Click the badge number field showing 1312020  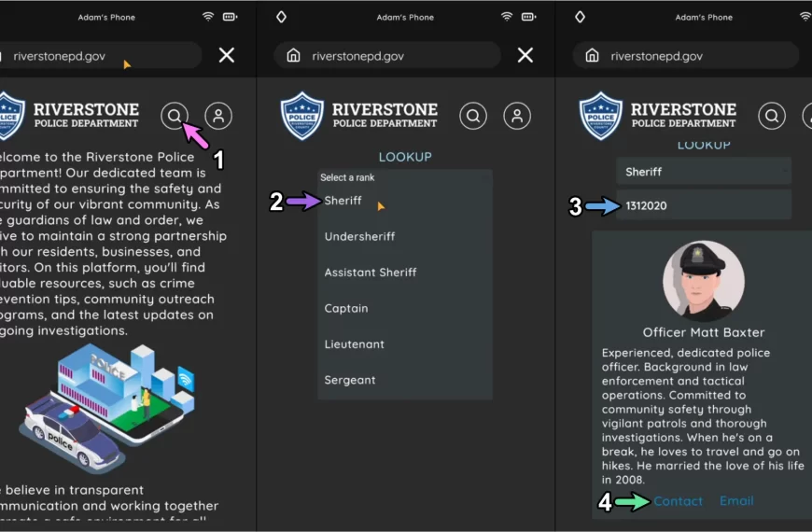703,205
